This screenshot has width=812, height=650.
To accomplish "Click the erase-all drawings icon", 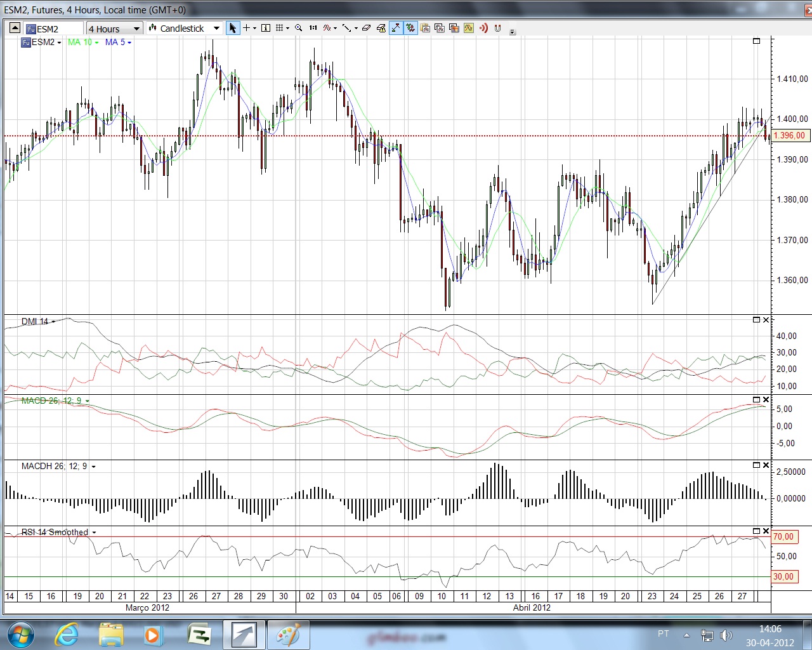I will [x=381, y=28].
